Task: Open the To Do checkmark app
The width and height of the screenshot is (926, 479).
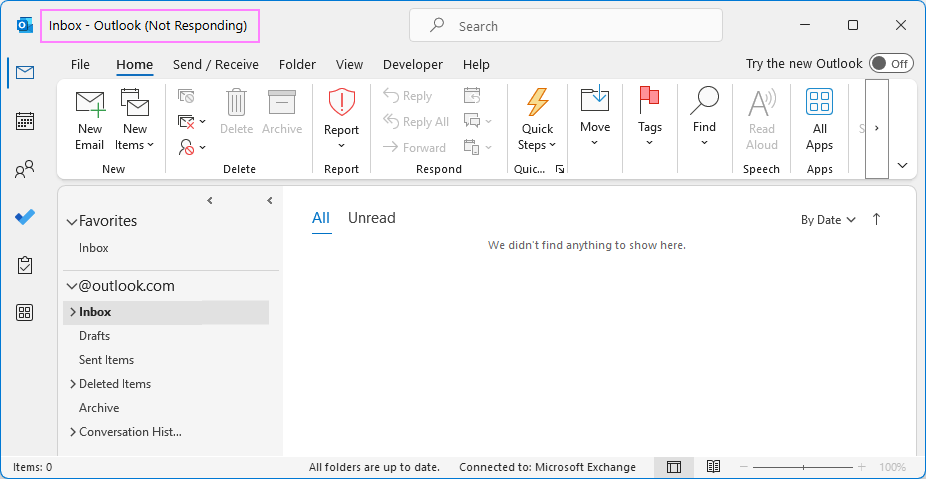Action: click(x=25, y=217)
